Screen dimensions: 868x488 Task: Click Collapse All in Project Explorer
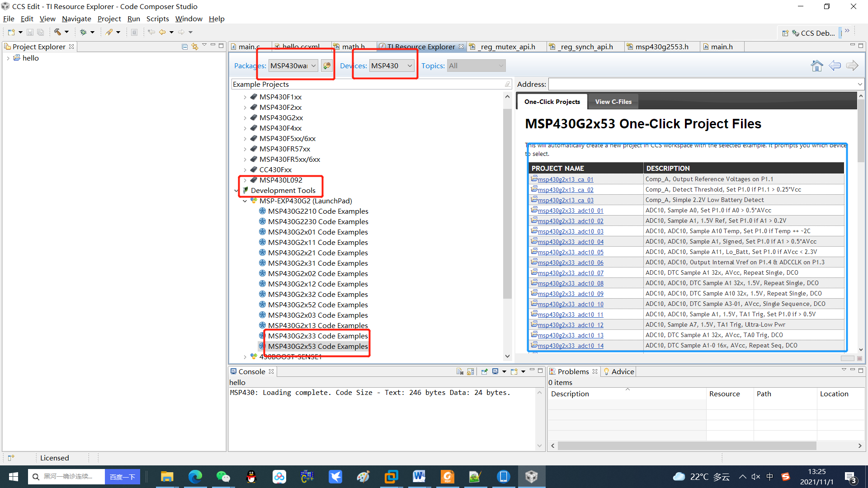(x=184, y=47)
